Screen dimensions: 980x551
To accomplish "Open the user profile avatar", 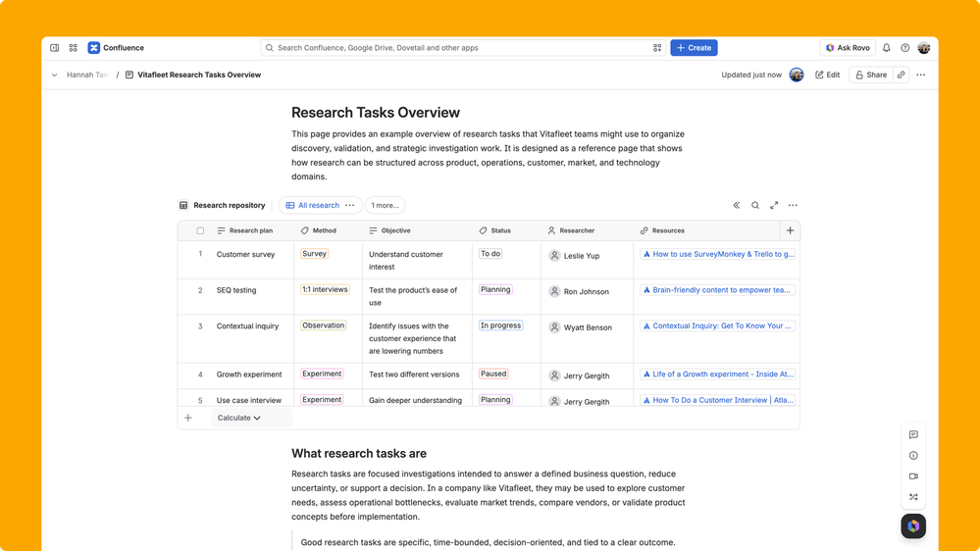I will pyautogui.click(x=924, y=47).
